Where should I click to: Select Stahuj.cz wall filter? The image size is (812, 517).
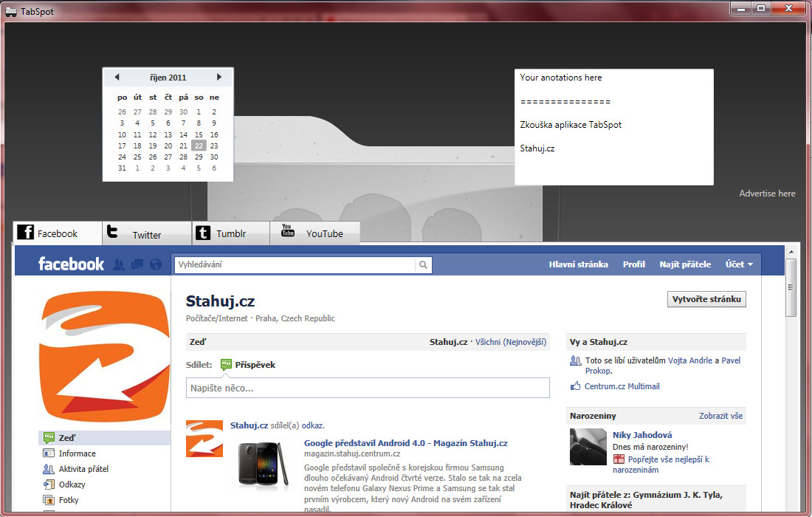point(449,342)
